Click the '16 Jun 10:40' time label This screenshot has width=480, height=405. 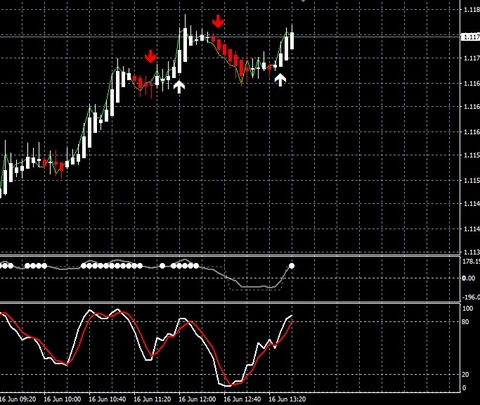pyautogui.click(x=107, y=399)
